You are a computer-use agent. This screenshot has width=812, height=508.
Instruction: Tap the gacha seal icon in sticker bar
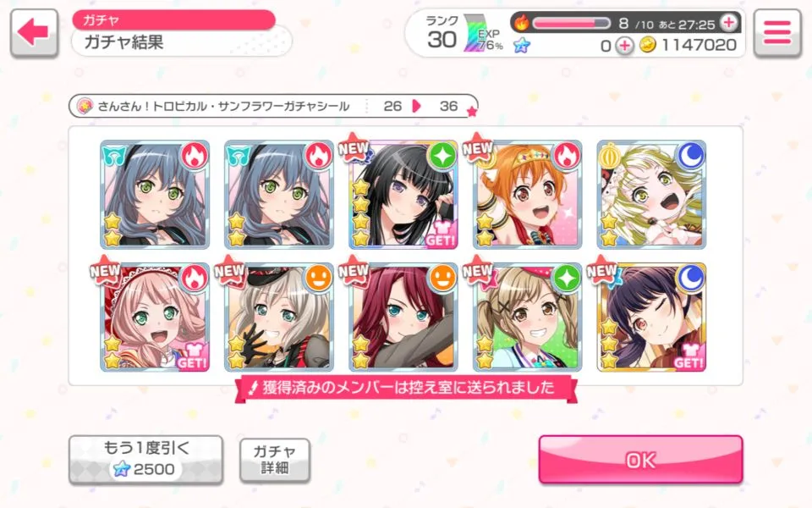(85, 106)
